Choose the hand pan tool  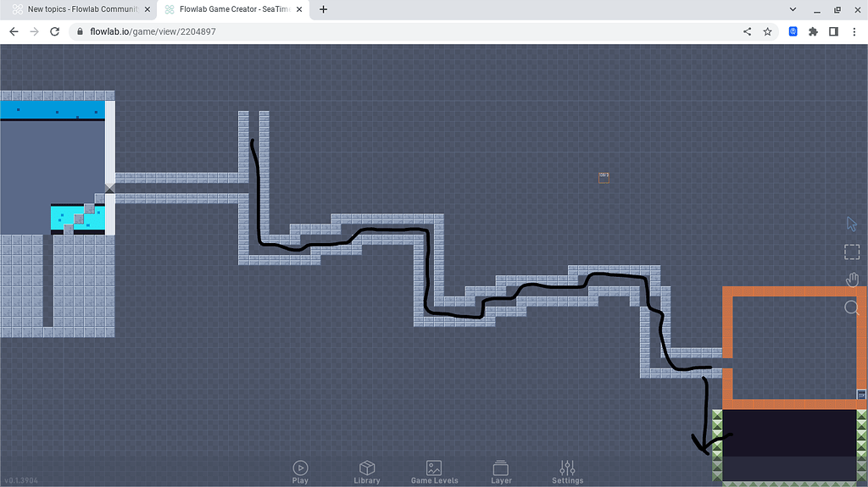[852, 279]
